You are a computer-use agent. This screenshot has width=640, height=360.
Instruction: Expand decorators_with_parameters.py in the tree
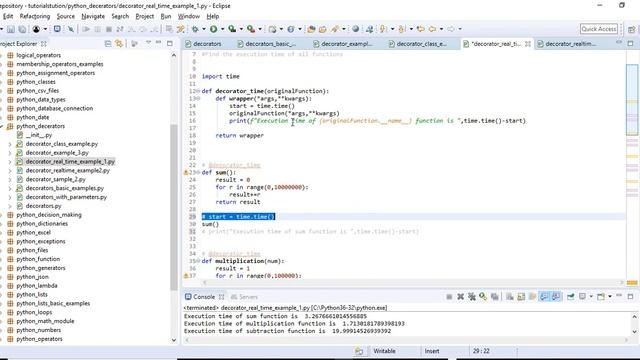pos(10,197)
